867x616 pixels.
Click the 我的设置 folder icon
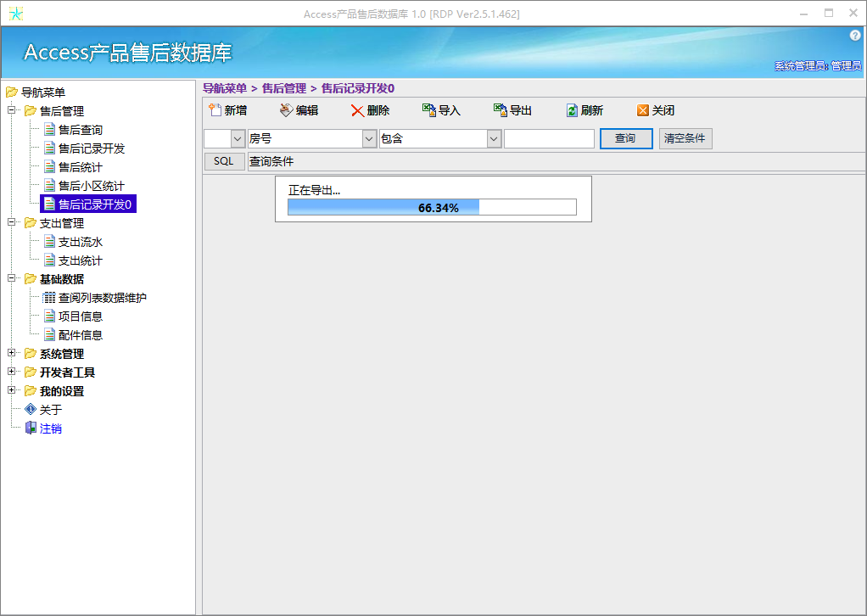(x=31, y=391)
